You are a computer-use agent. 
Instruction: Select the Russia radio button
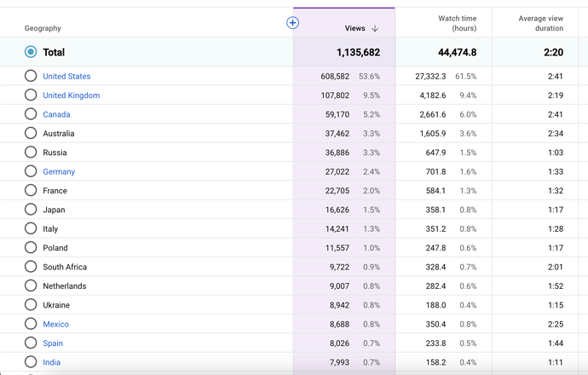coord(31,153)
